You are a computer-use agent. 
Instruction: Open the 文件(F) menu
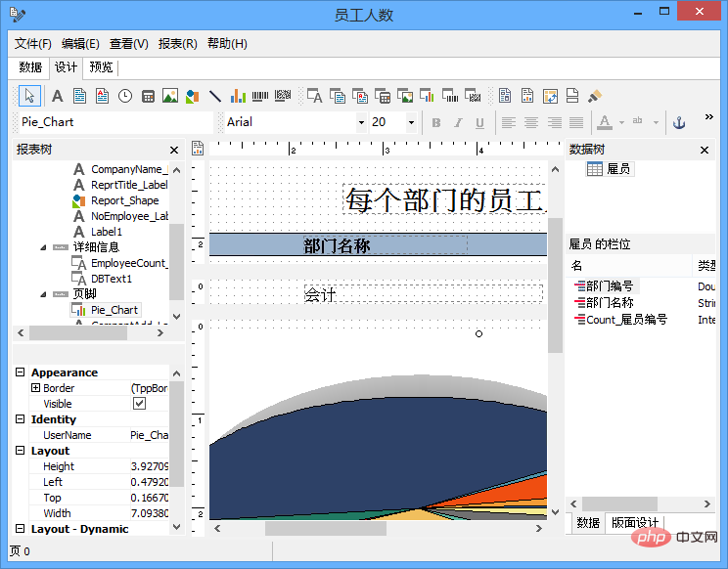coord(33,44)
